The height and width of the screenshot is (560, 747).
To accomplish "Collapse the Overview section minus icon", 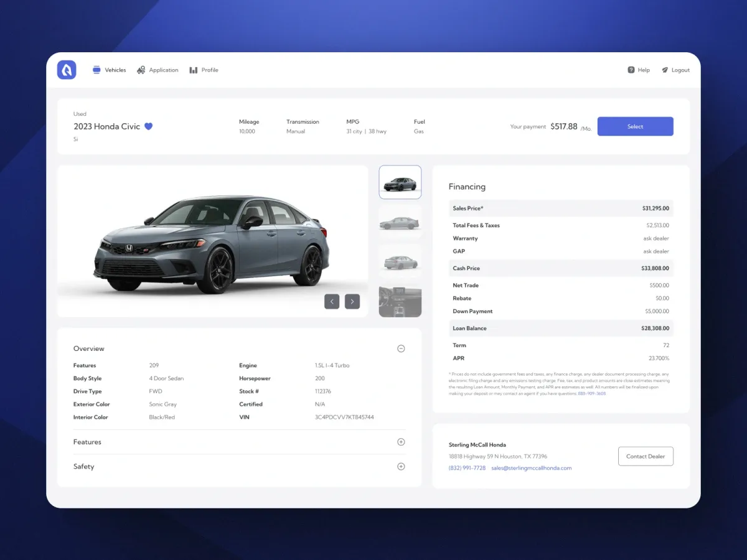I will tap(401, 348).
